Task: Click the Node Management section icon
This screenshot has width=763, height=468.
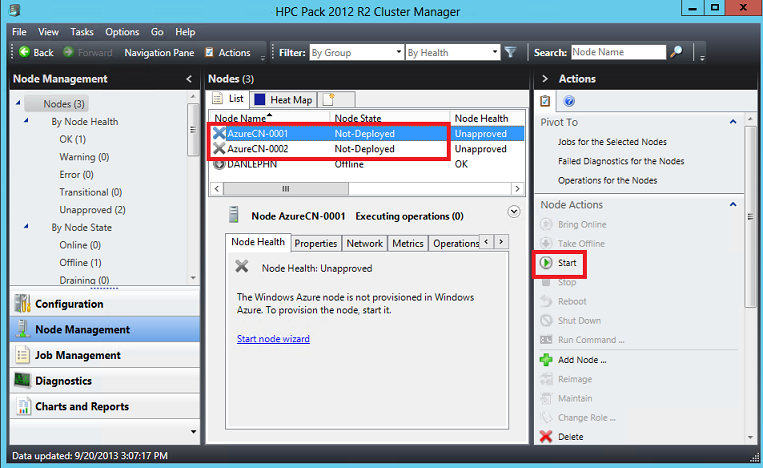Action: 22,329
